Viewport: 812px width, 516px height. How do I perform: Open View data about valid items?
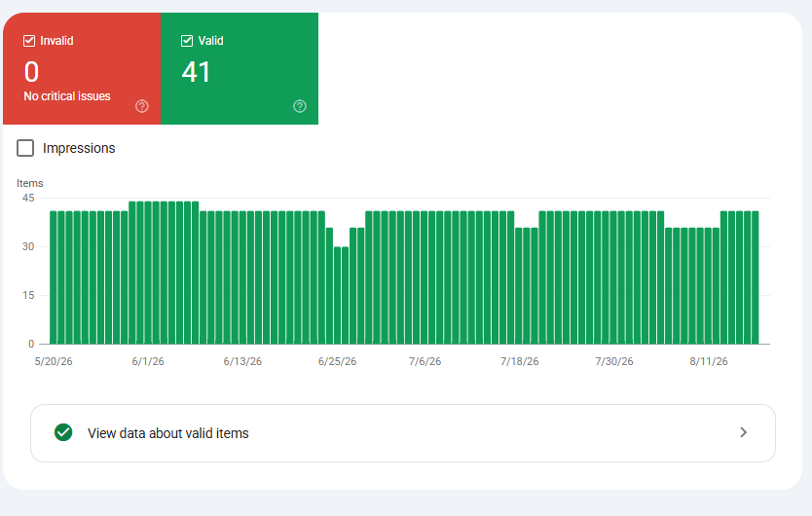pos(403,433)
